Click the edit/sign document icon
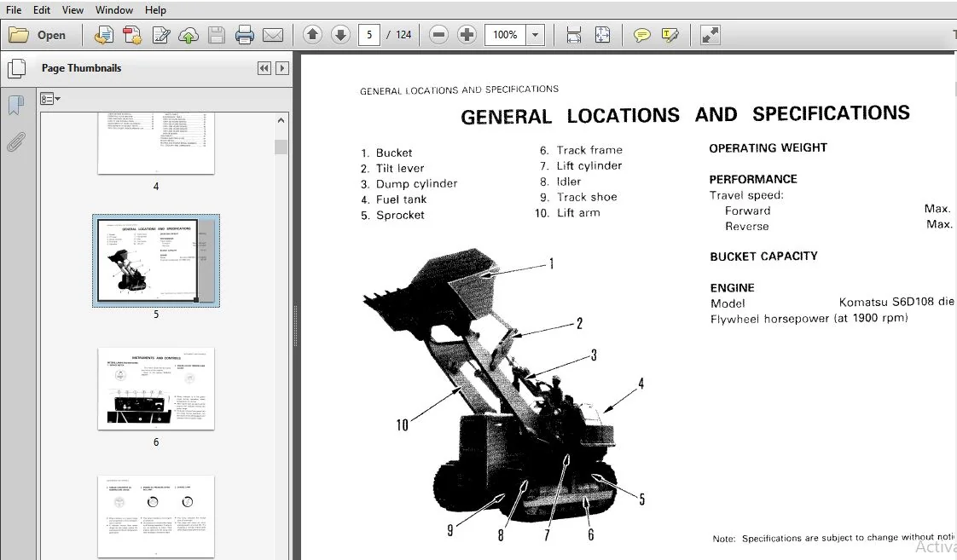Screen dimensions: 957x560 click(160, 35)
